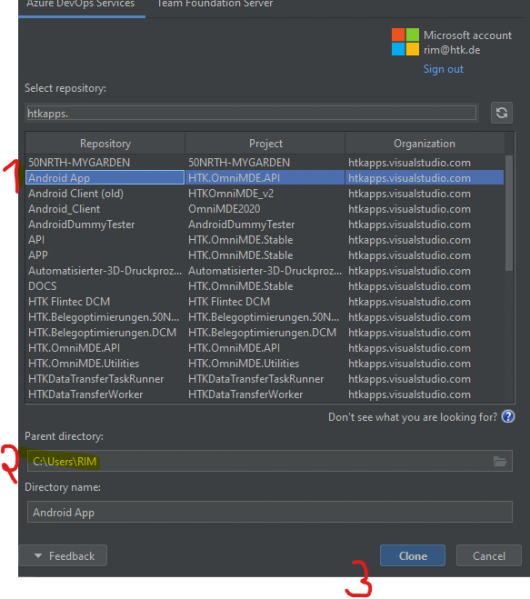The image size is (530, 599).
Task: Open the Feedback dropdown button
Action: [63, 555]
